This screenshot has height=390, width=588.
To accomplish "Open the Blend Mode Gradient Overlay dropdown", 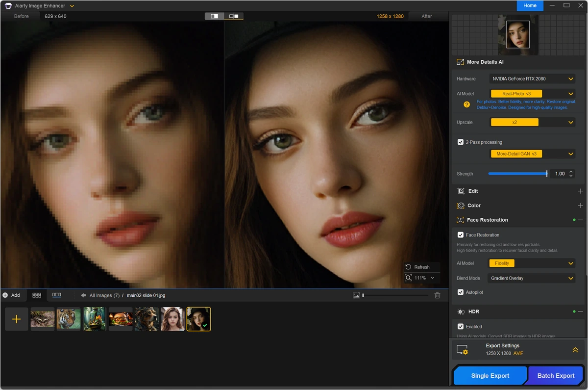I will [x=532, y=278].
